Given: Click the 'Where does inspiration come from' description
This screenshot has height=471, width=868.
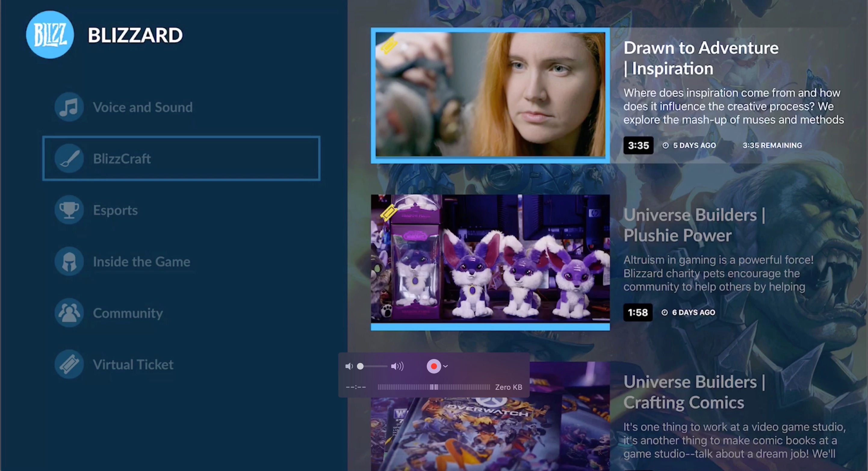Looking at the screenshot, I should (733, 106).
